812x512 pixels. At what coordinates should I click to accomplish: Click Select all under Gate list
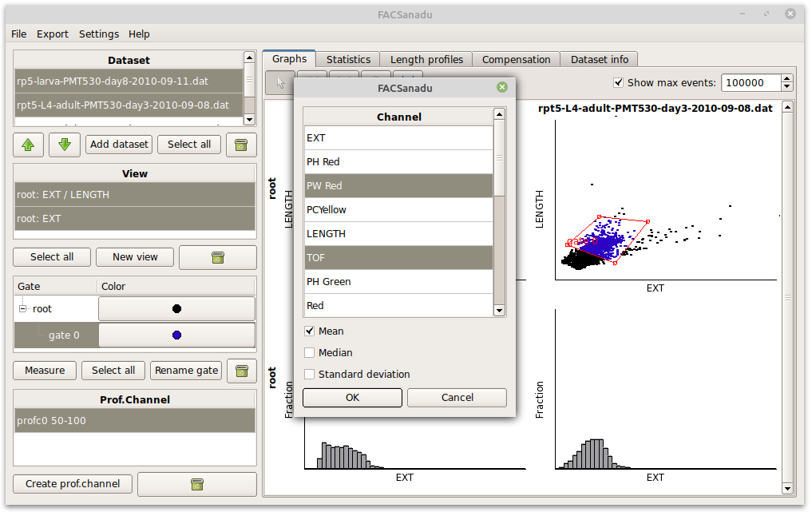(x=113, y=371)
